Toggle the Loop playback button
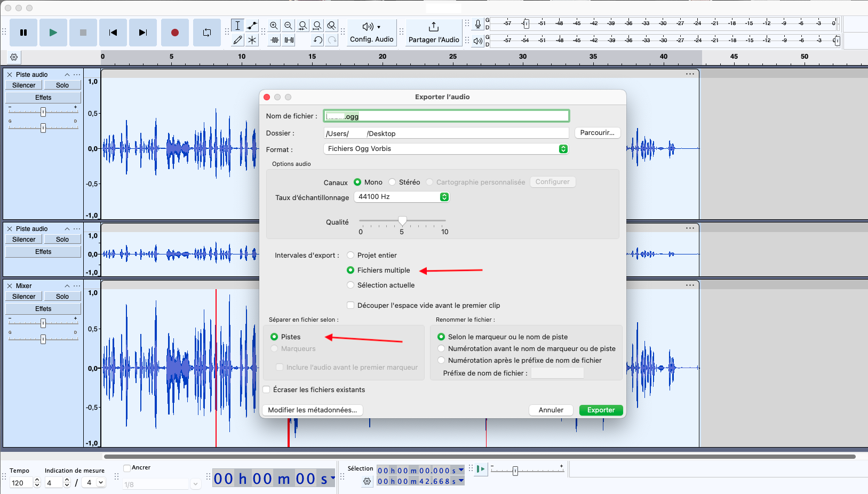Screen dimensions: 868x494 (x=207, y=33)
